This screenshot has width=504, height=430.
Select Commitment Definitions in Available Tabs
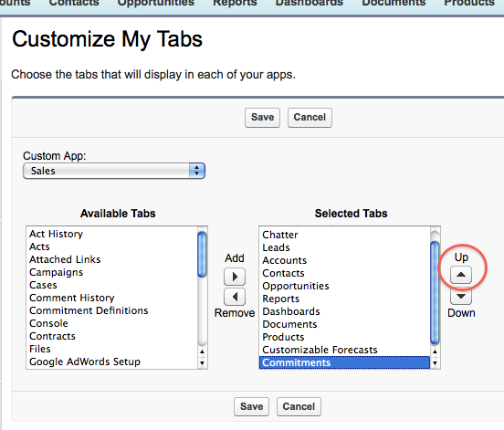point(89,310)
